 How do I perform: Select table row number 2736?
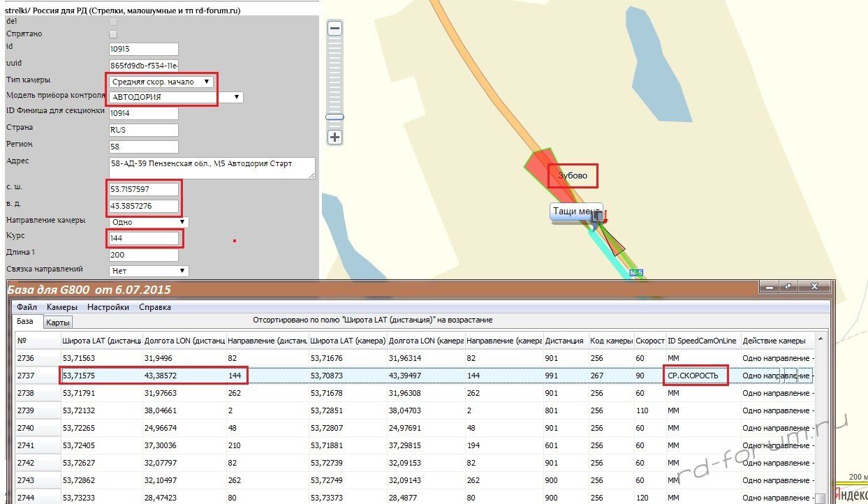pos(415,358)
